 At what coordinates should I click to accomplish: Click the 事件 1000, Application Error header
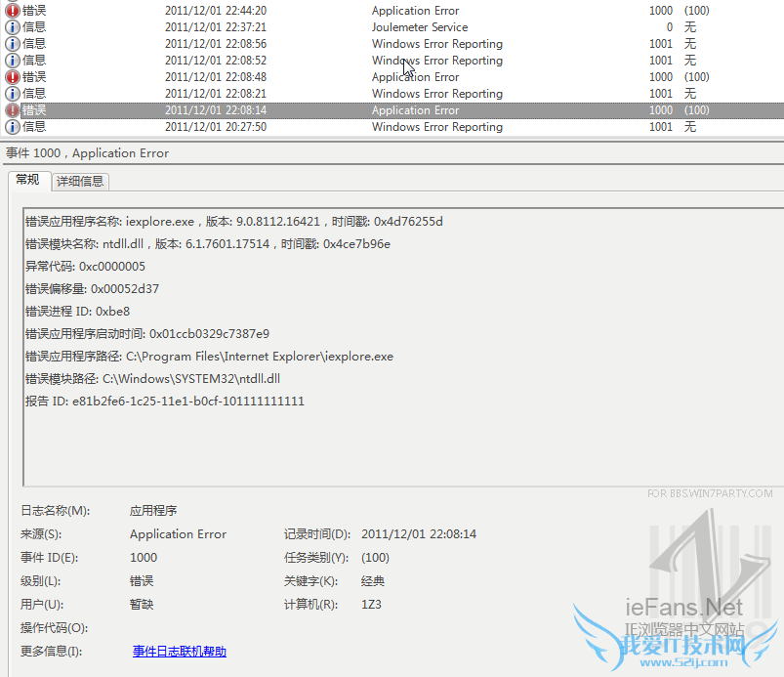coord(88,153)
